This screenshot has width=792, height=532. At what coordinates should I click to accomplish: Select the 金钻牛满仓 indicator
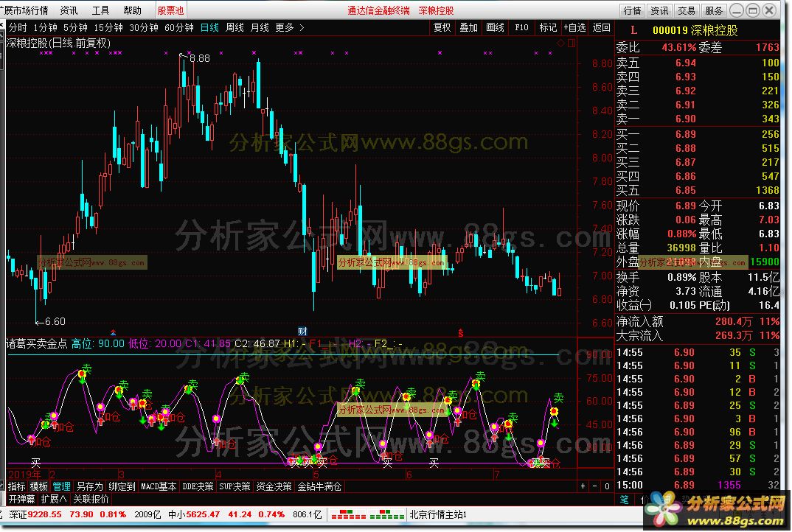pyautogui.click(x=320, y=486)
